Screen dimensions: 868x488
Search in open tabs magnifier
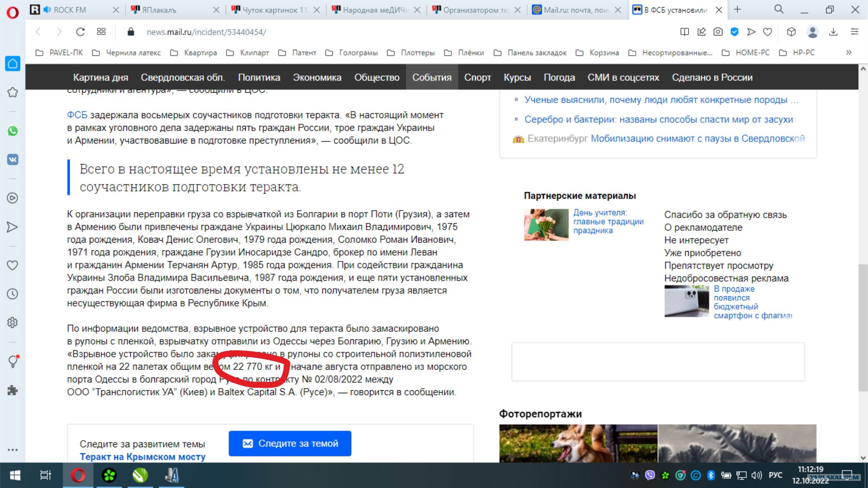point(779,9)
